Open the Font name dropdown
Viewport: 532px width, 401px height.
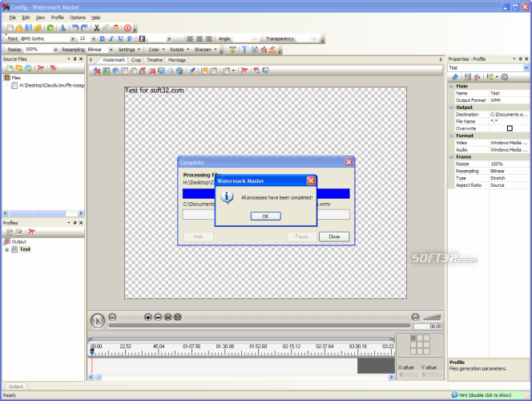tap(73, 39)
